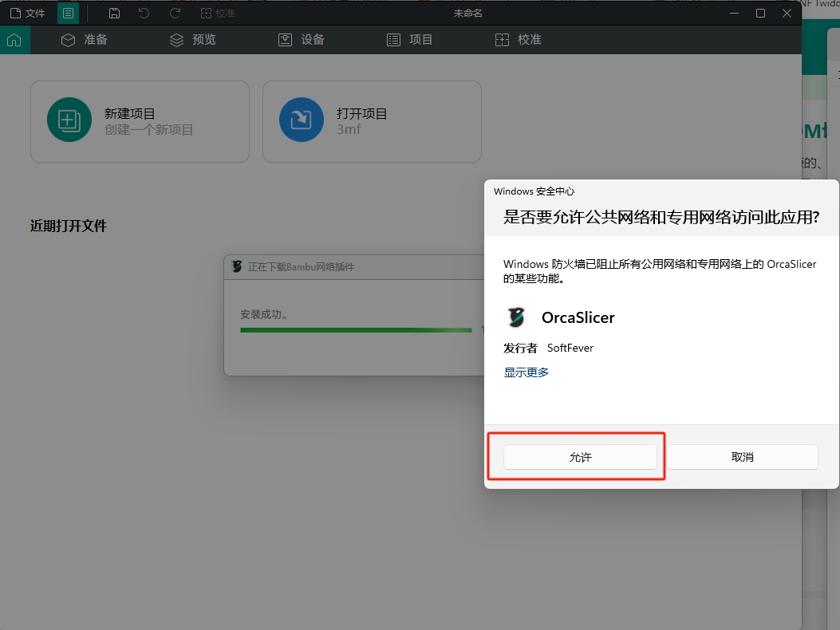Switch to the 准备 tab
Image resolution: width=840 pixels, height=630 pixels.
pyautogui.click(x=85, y=40)
